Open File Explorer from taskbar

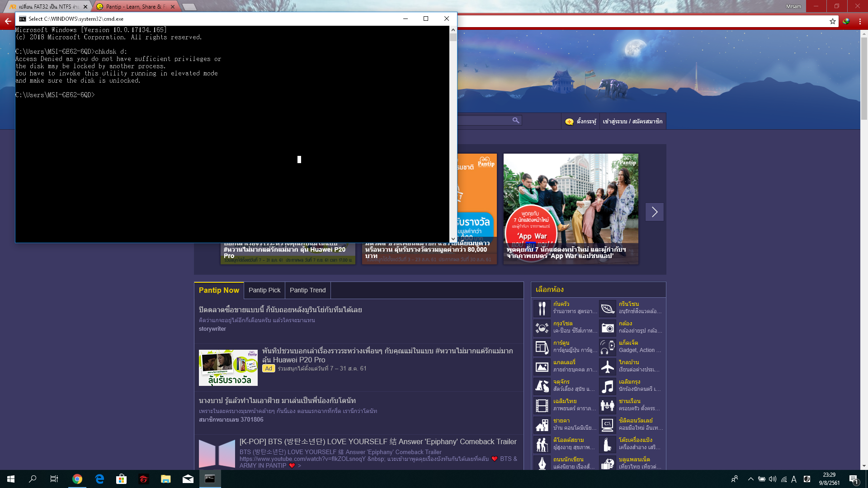[x=165, y=479]
